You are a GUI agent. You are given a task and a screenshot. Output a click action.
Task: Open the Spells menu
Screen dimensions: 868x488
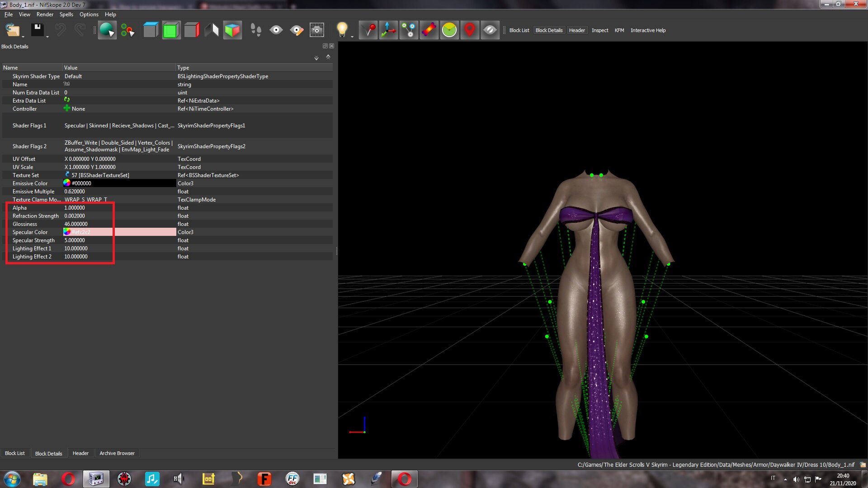(66, 14)
